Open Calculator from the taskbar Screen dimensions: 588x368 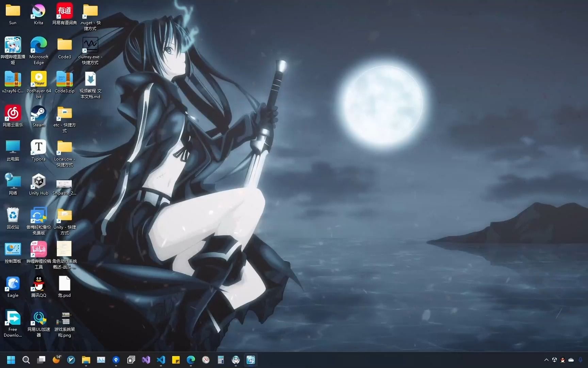221,360
